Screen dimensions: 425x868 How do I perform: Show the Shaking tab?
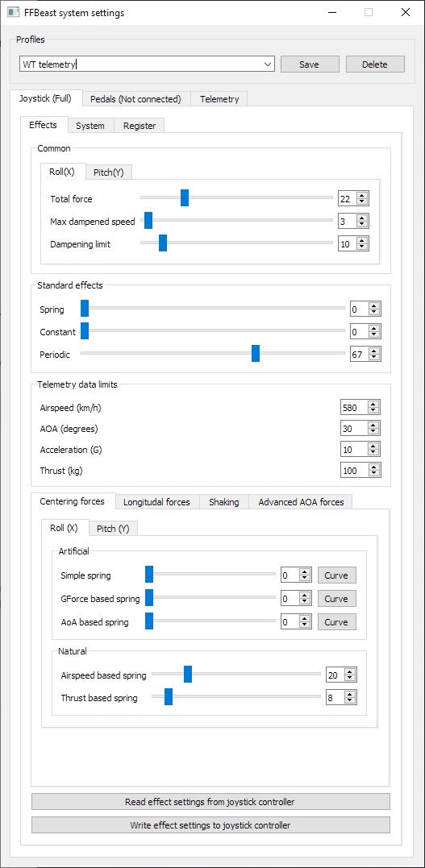224,502
